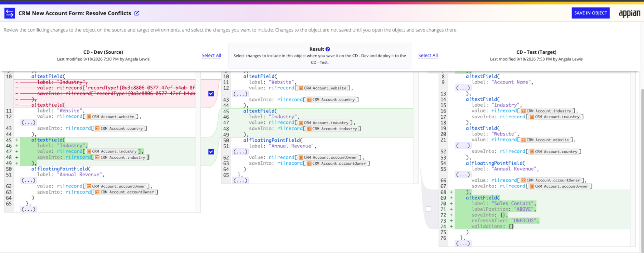Click a!floatingPointField( on target line 54
Image resolution: width=644 pixels, height=253 pixels.
495,163
